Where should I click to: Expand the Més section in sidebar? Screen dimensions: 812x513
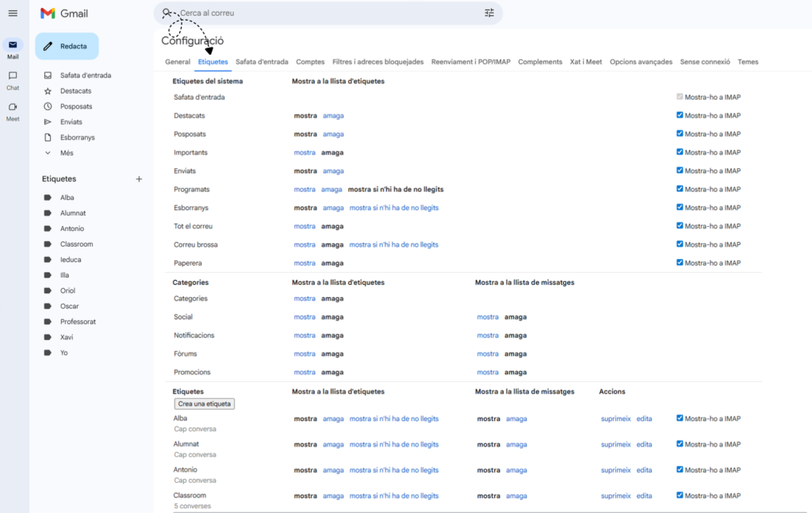pyautogui.click(x=67, y=153)
